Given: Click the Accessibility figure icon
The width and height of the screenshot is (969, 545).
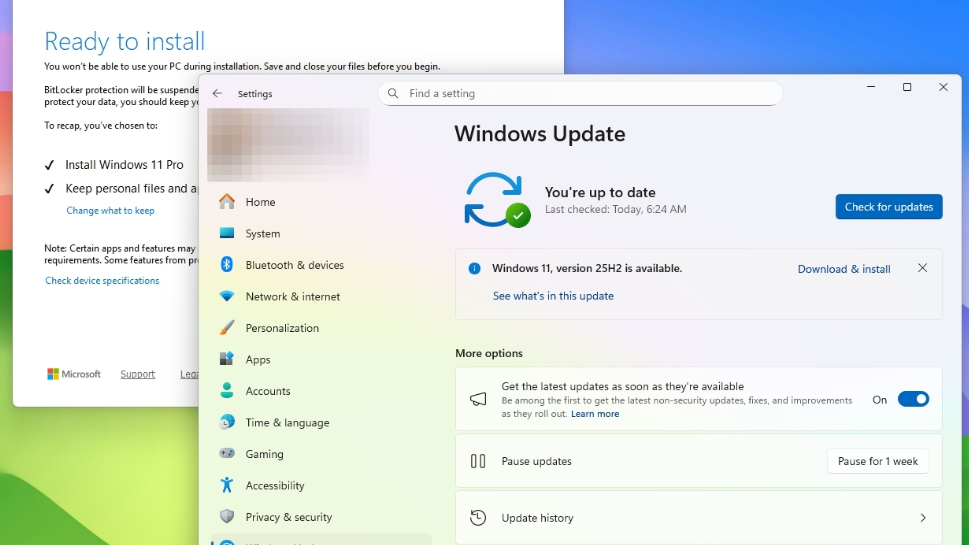Looking at the screenshot, I should pyautogui.click(x=227, y=486).
